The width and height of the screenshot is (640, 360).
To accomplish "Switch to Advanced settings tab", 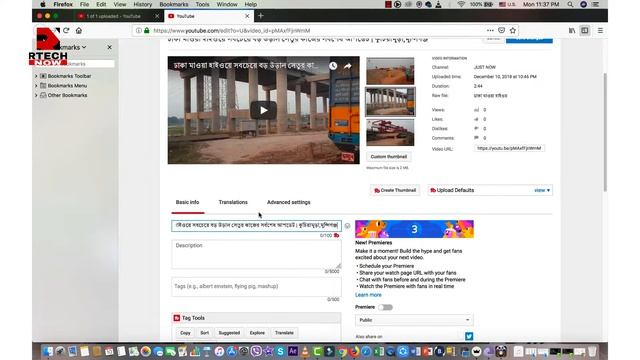I will (289, 202).
